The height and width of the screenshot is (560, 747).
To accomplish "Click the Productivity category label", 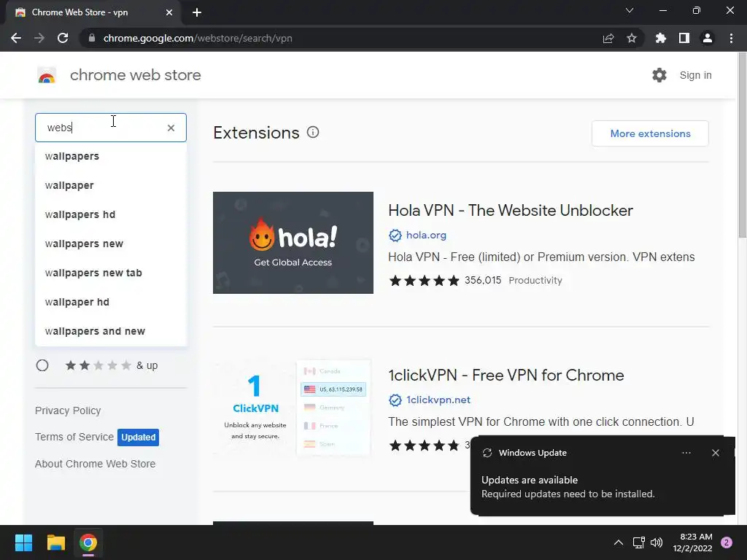I will coord(535,281).
